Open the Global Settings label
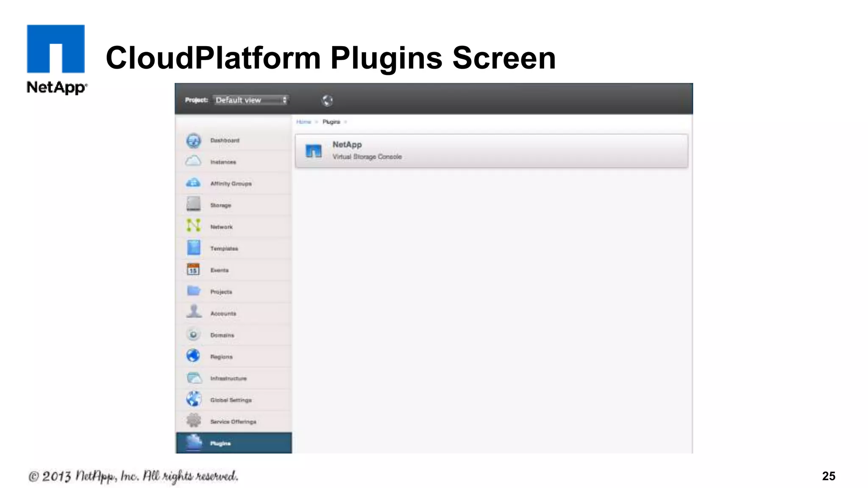Screen dimensions: 868x488 (231, 400)
